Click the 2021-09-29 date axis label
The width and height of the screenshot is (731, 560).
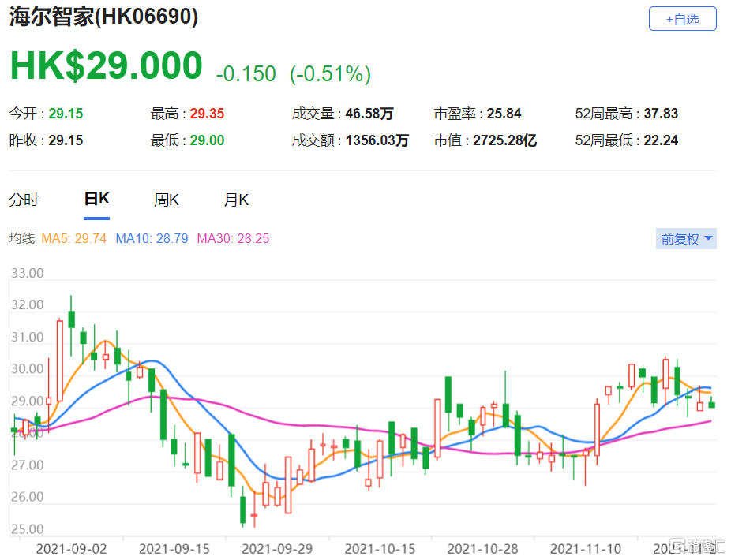[x=277, y=549]
